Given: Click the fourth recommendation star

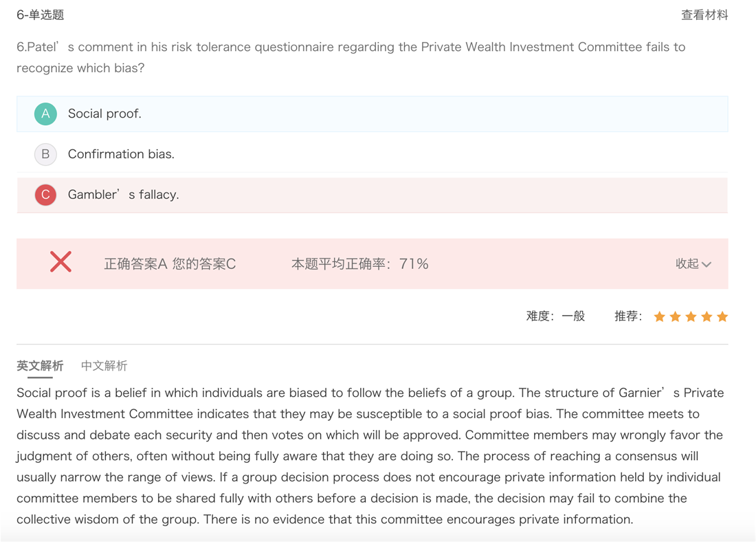Looking at the screenshot, I should tap(707, 316).
